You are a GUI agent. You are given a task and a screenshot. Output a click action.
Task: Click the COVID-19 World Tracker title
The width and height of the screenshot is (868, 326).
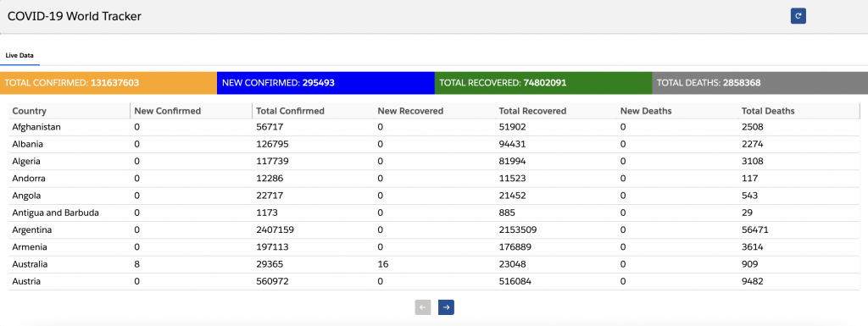(x=75, y=16)
